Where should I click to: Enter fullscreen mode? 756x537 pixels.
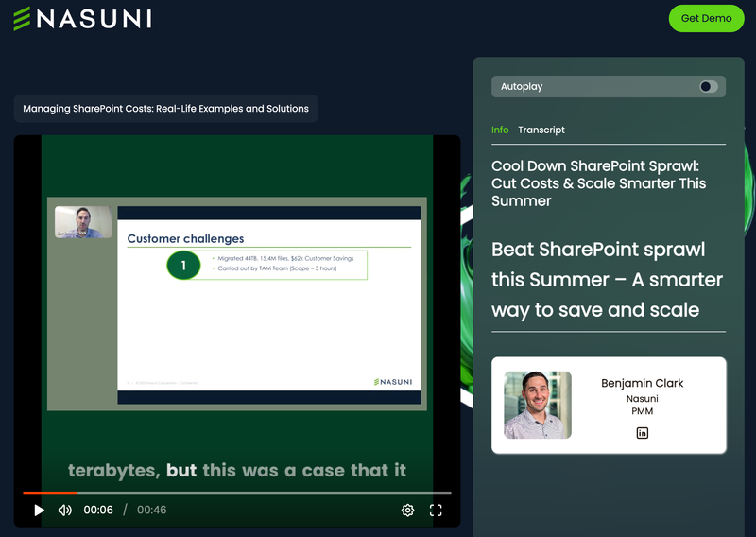436,510
